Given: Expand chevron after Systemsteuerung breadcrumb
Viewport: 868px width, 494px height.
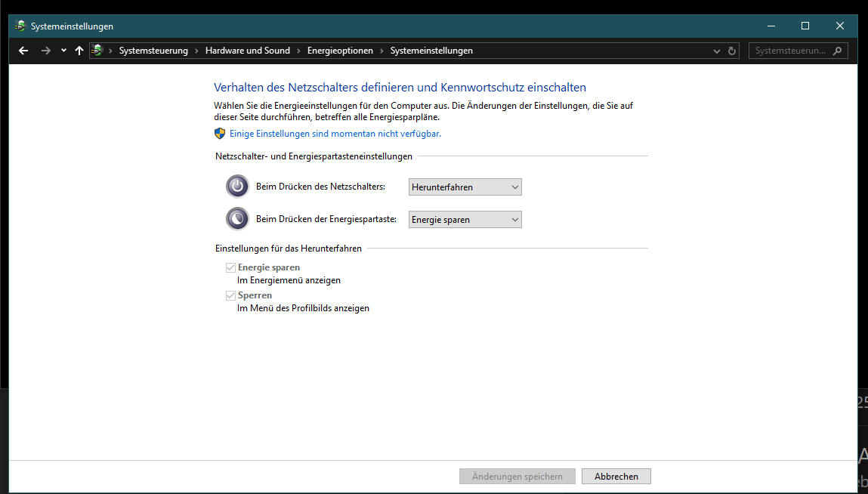Looking at the screenshot, I should pos(196,51).
